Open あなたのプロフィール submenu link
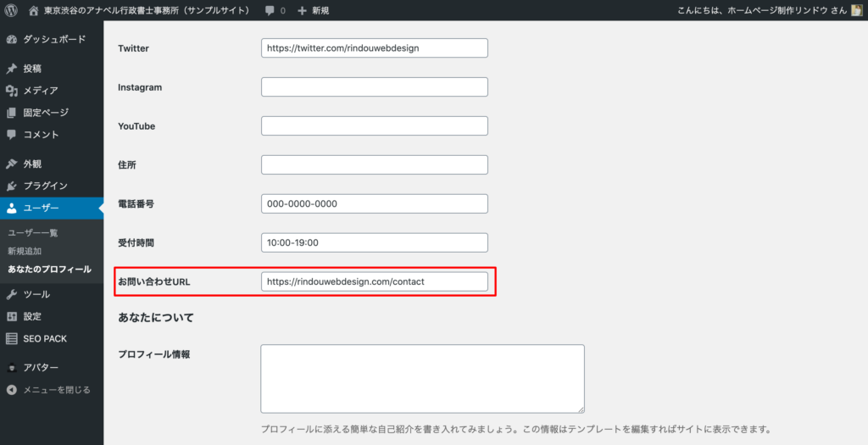Viewport: 868px width, 445px height. click(49, 270)
